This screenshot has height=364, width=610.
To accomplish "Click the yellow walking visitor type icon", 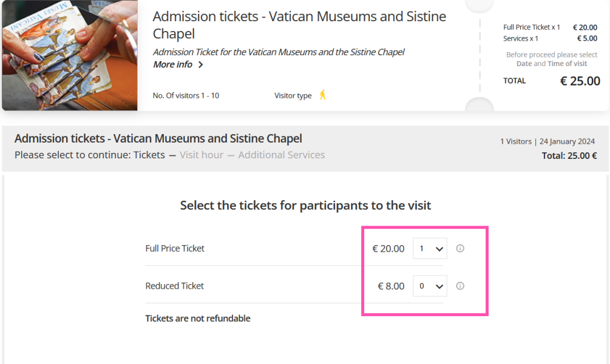I will [x=323, y=95].
